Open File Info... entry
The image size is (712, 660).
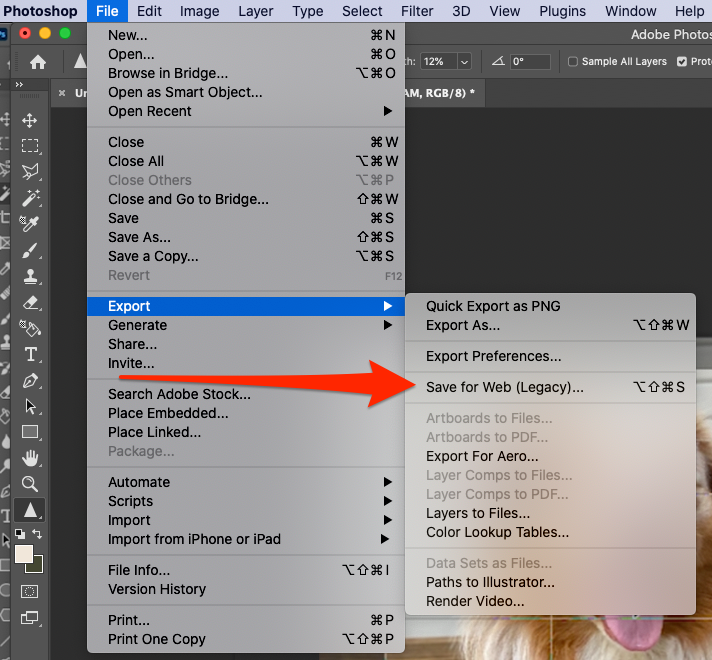coord(246,570)
